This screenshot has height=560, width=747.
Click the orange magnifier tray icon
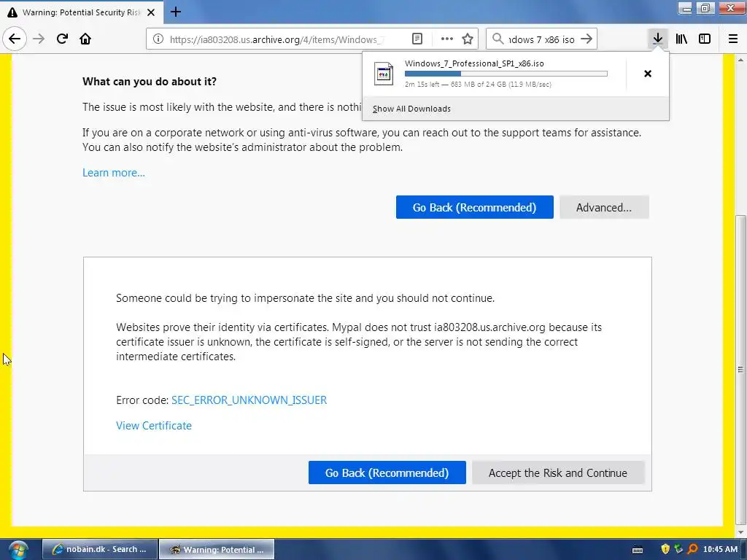tap(692, 549)
